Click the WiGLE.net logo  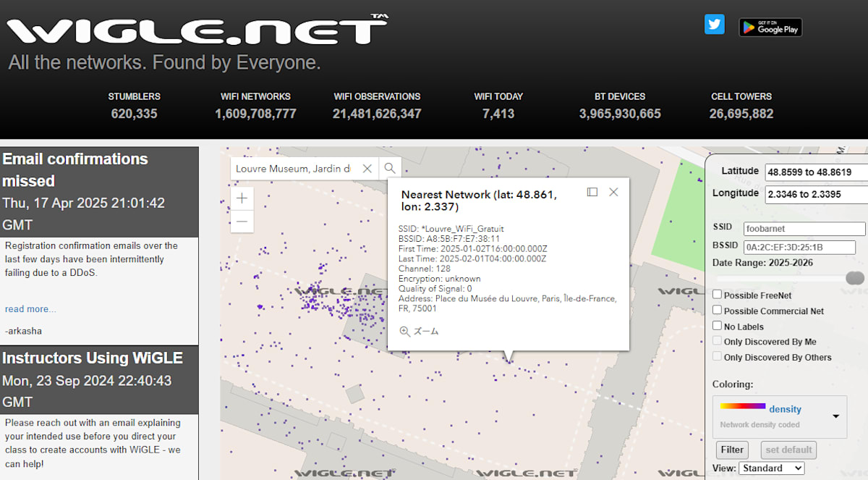click(x=197, y=30)
